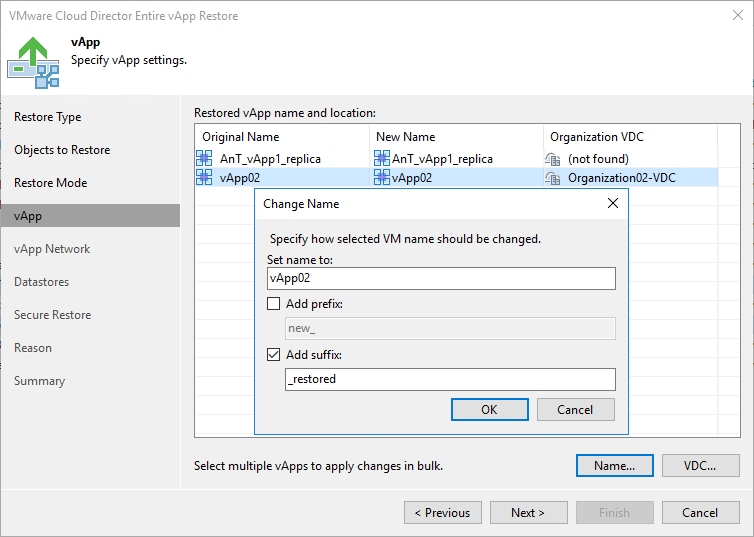
Task: Close the Change Name dialog
Action: click(x=613, y=203)
